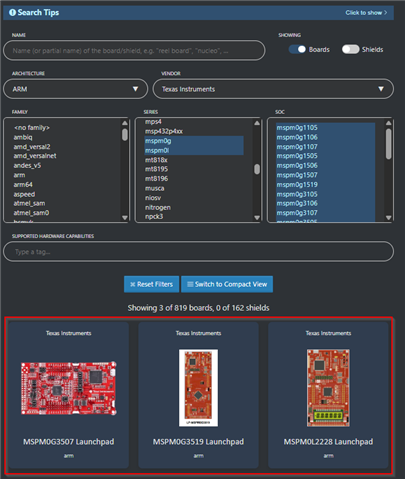Click the MSPM0G3507 Launchpad title
The image size is (405, 479).
pos(69,442)
